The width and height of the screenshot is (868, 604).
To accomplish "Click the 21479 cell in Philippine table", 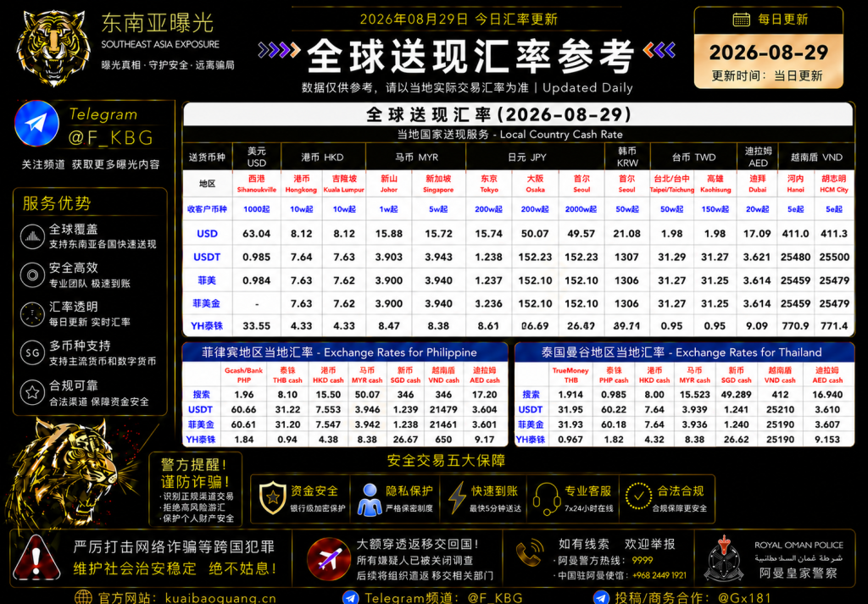I will point(443,409).
